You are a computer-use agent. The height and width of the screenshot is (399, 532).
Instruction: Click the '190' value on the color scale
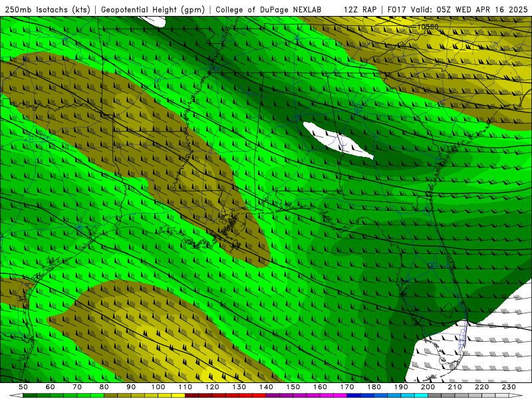(401, 387)
